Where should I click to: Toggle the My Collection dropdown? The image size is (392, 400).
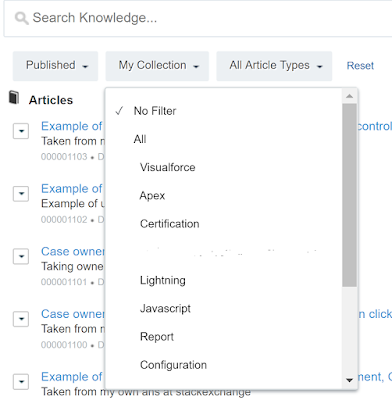click(x=157, y=66)
